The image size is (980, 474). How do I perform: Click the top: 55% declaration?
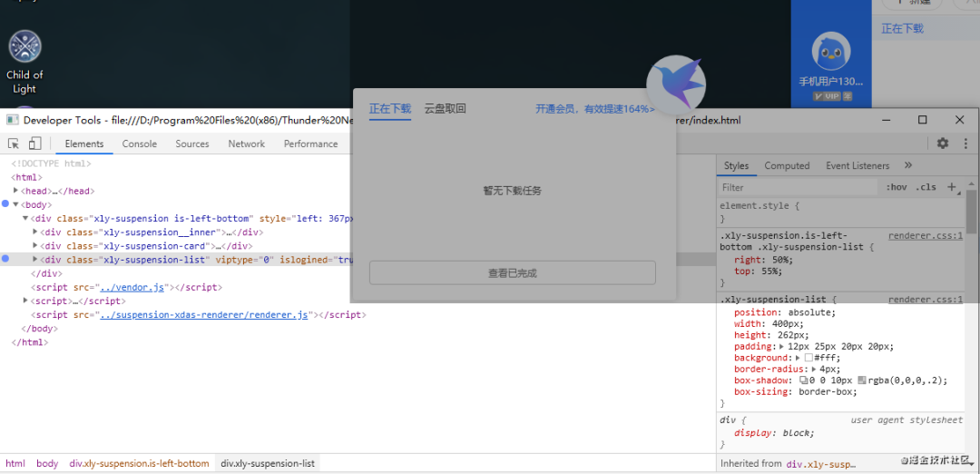coord(758,272)
